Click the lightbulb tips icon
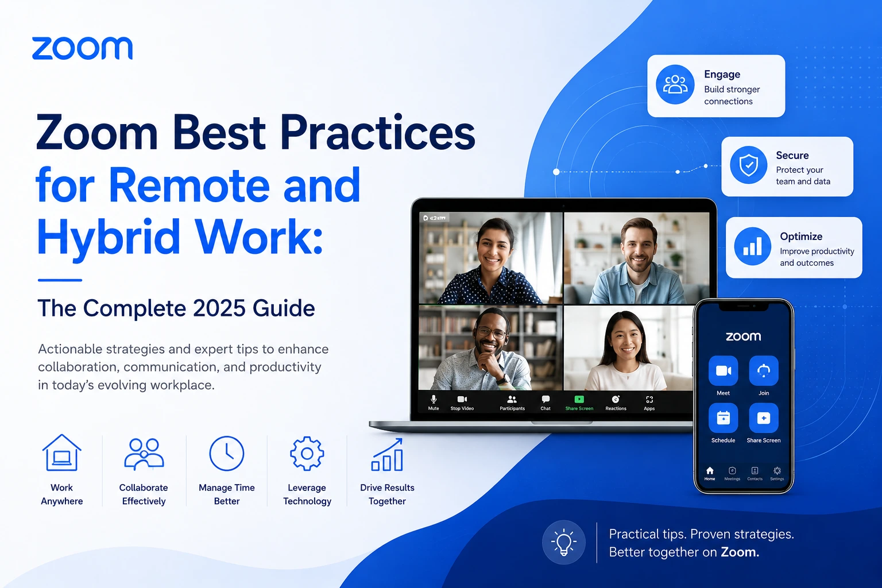Viewport: 882px width, 588px height. 564,543
